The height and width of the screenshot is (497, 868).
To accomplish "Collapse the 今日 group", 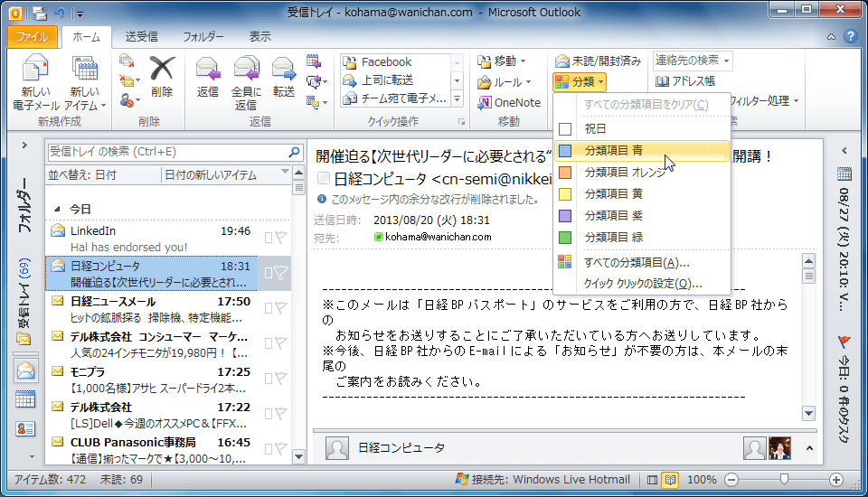I will point(57,210).
